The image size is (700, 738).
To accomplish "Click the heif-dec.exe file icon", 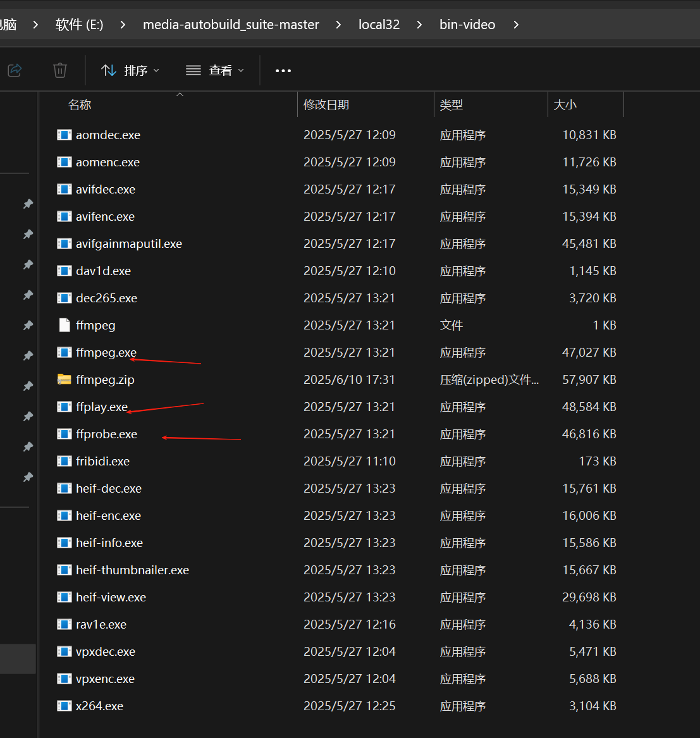I will [64, 489].
